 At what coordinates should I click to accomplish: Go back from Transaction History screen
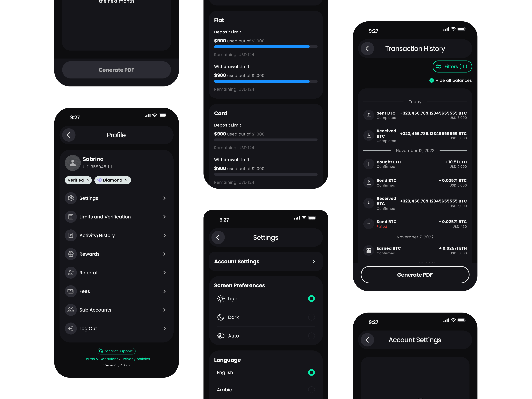(x=367, y=49)
